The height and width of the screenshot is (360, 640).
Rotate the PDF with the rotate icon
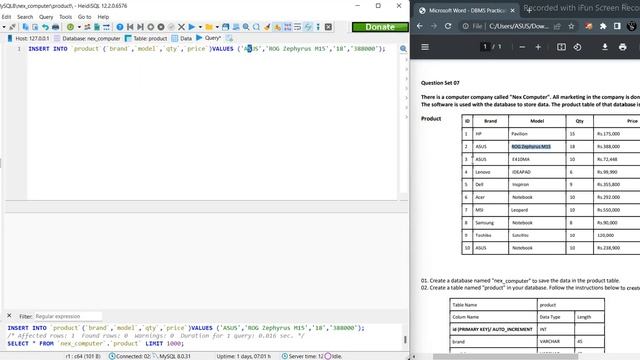point(577,47)
